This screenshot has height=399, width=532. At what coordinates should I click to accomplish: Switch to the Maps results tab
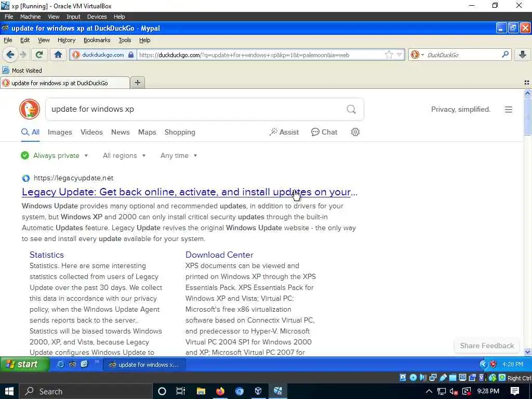click(147, 132)
